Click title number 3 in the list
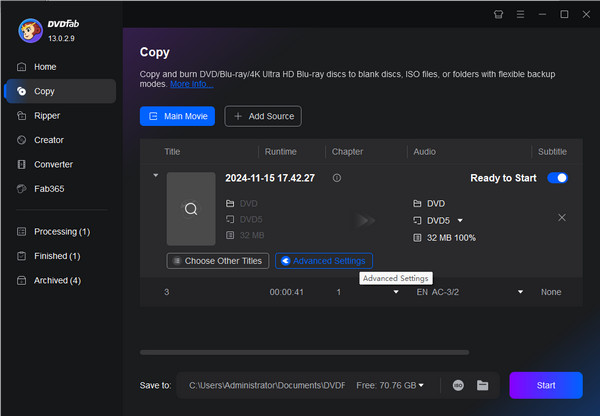The width and height of the screenshot is (600, 416). tap(167, 292)
